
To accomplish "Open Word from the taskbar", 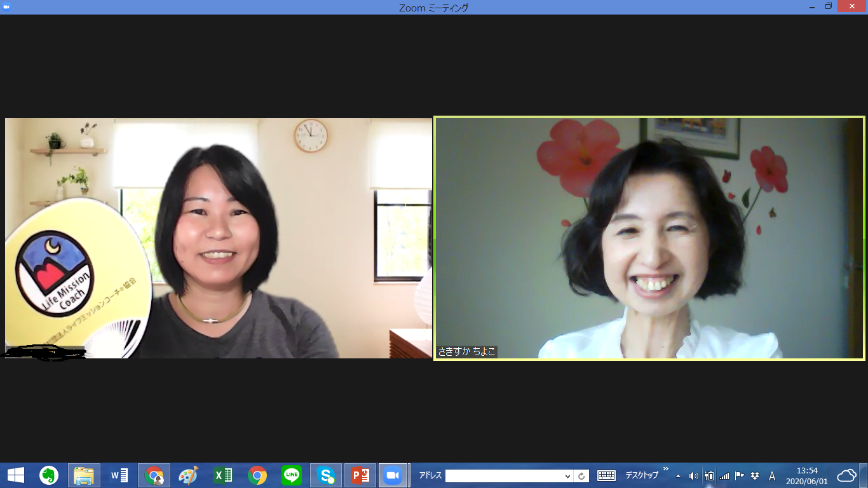I will click(119, 475).
